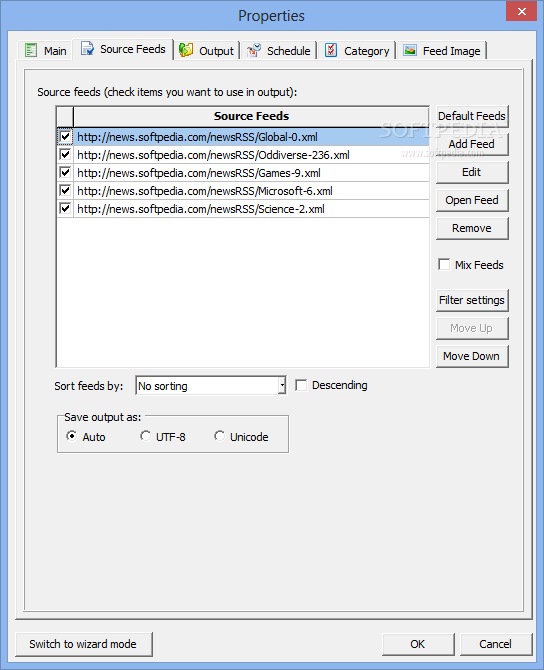Viewport: 544px width, 670px height.
Task: Open Filter settings
Action: pyautogui.click(x=472, y=300)
